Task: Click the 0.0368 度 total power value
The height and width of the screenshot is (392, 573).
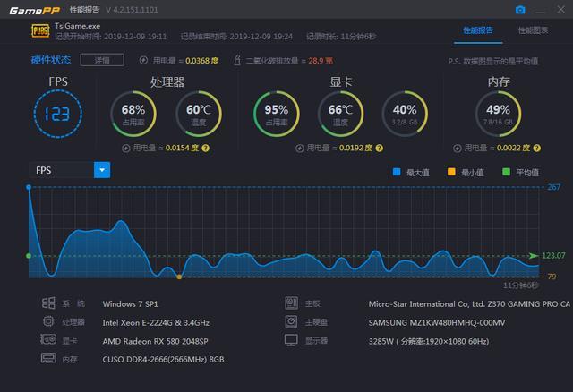Action: pos(202,61)
